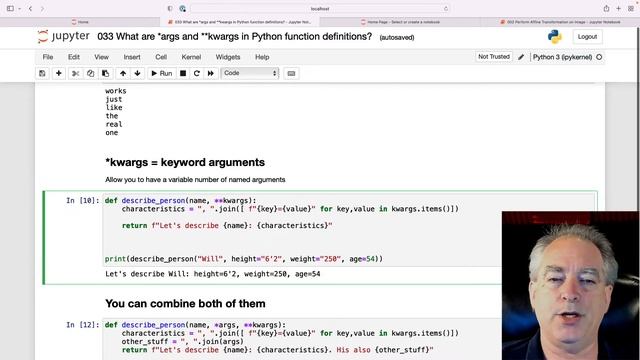Viewport: 640px width, 360px height.
Task: Switch to the Affine Transformation notebook tab
Action: pyautogui.click(x=560, y=22)
